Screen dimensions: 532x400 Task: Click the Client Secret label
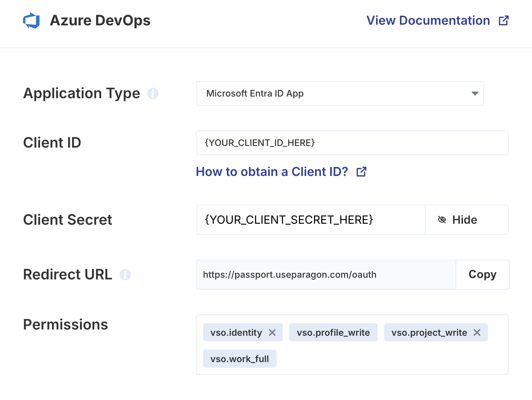pyautogui.click(x=67, y=220)
